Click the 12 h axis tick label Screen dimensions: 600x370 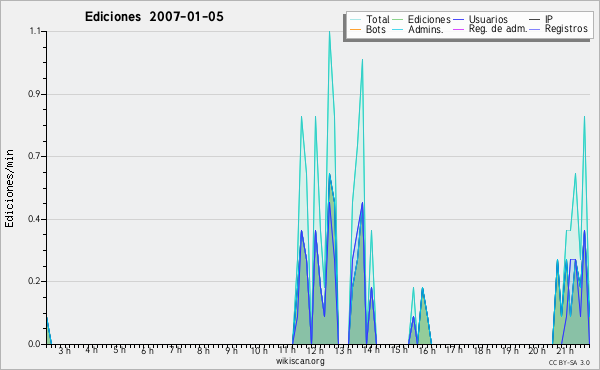click(315, 350)
